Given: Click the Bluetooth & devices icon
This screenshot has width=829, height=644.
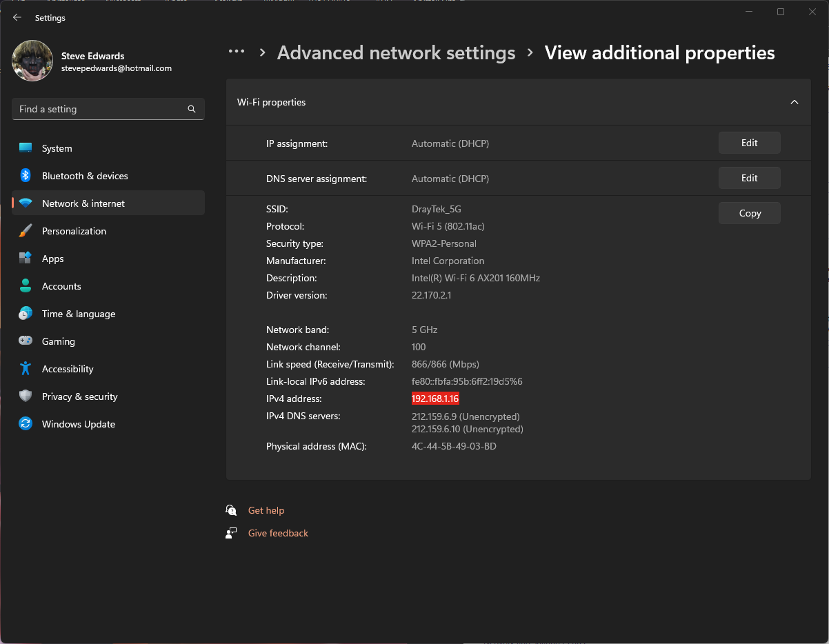Looking at the screenshot, I should pos(26,176).
